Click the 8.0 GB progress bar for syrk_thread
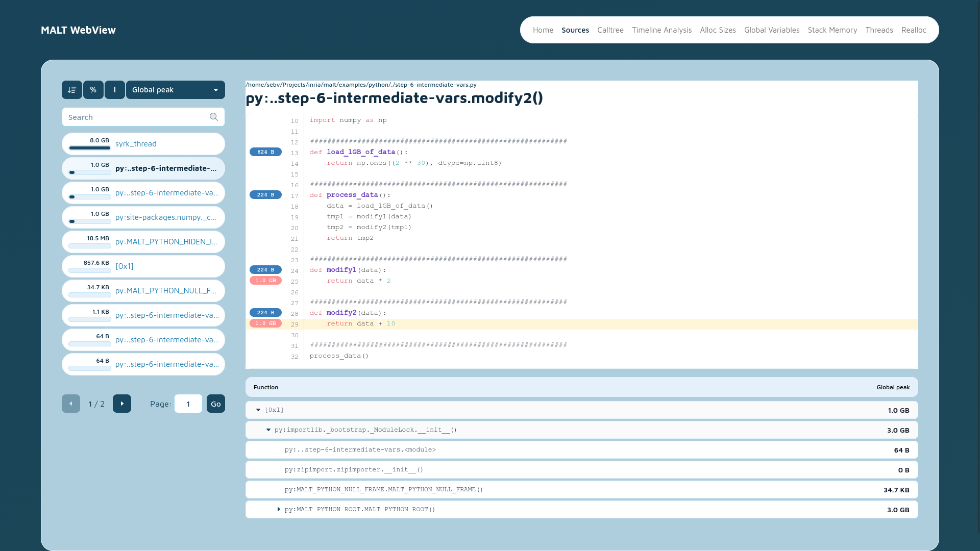This screenshot has height=551, width=980. click(x=90, y=148)
